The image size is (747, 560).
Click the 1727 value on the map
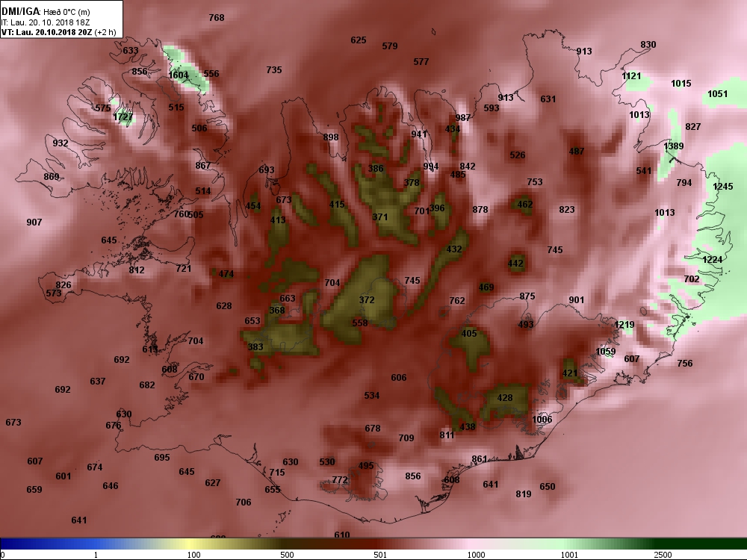tap(123, 116)
